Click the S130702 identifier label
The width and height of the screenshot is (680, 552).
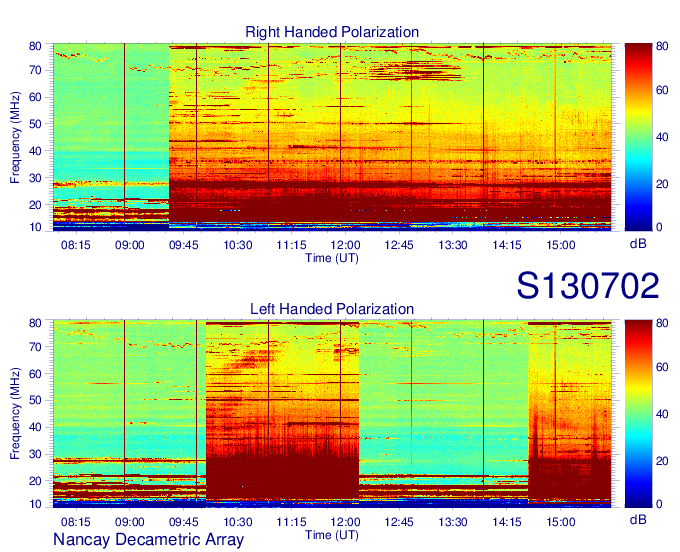(588, 286)
